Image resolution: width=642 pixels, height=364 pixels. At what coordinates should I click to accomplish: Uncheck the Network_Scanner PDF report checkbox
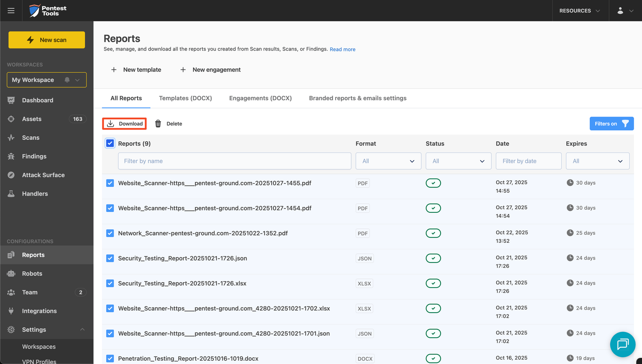110,233
